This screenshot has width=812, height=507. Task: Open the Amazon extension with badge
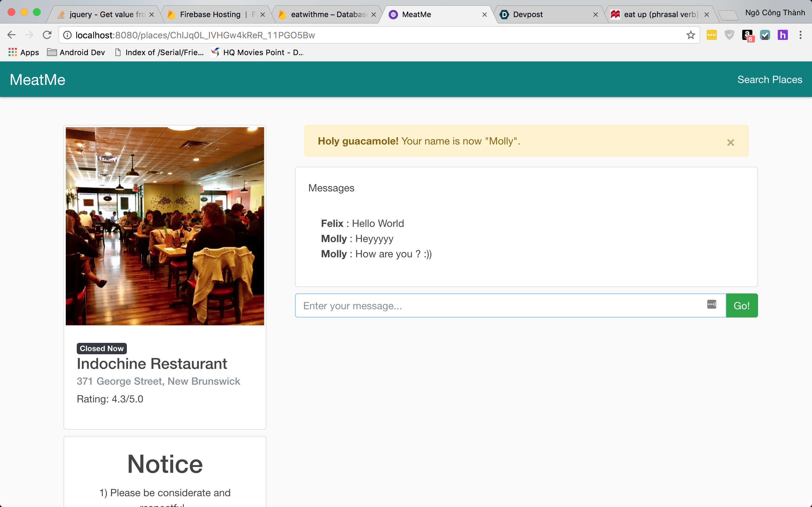747,35
